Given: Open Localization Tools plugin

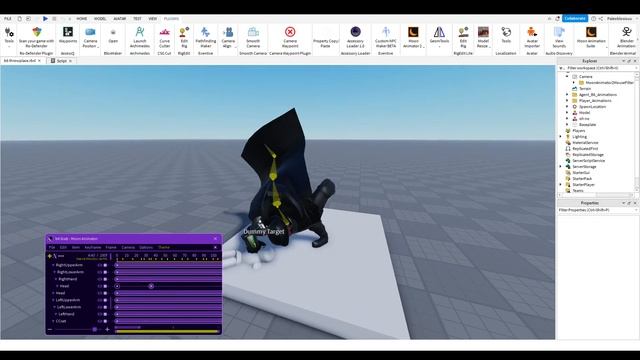Looking at the screenshot, I should pyautogui.click(x=506, y=35).
